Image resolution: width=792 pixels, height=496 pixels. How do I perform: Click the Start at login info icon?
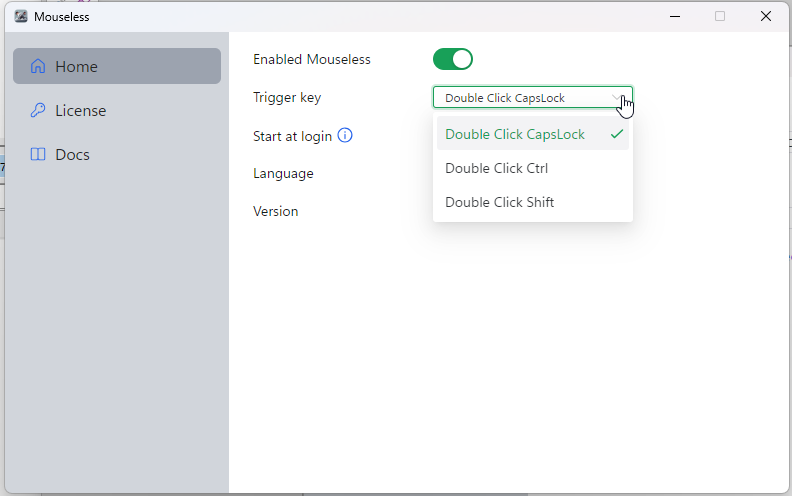tap(345, 135)
